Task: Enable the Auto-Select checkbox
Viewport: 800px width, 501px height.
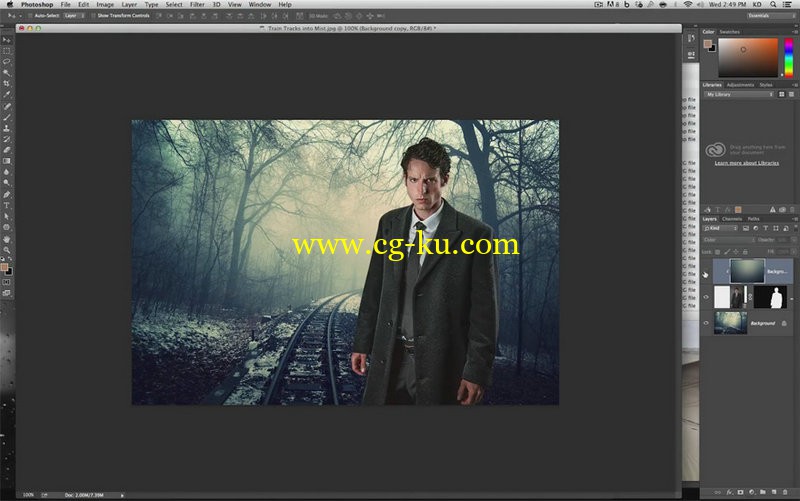Action: pos(30,16)
